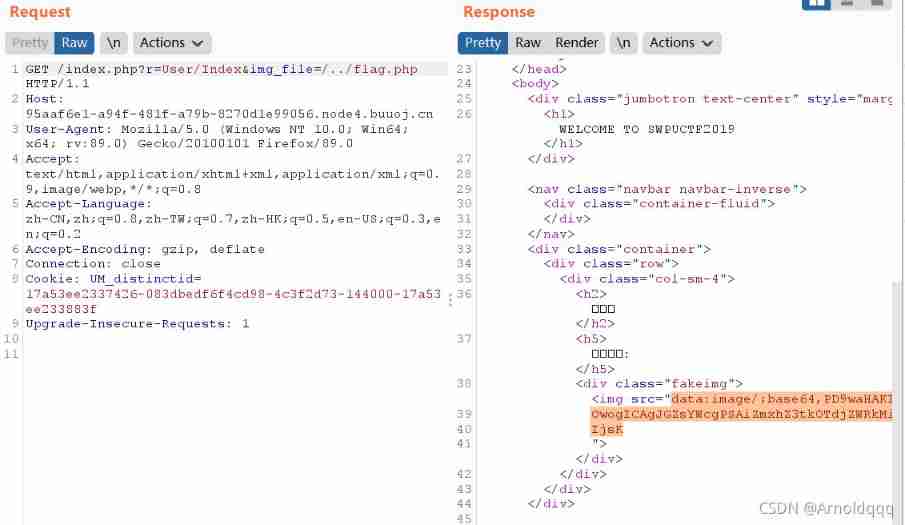Click the <h1> opening tag
The image size is (905, 525).
[559, 114]
